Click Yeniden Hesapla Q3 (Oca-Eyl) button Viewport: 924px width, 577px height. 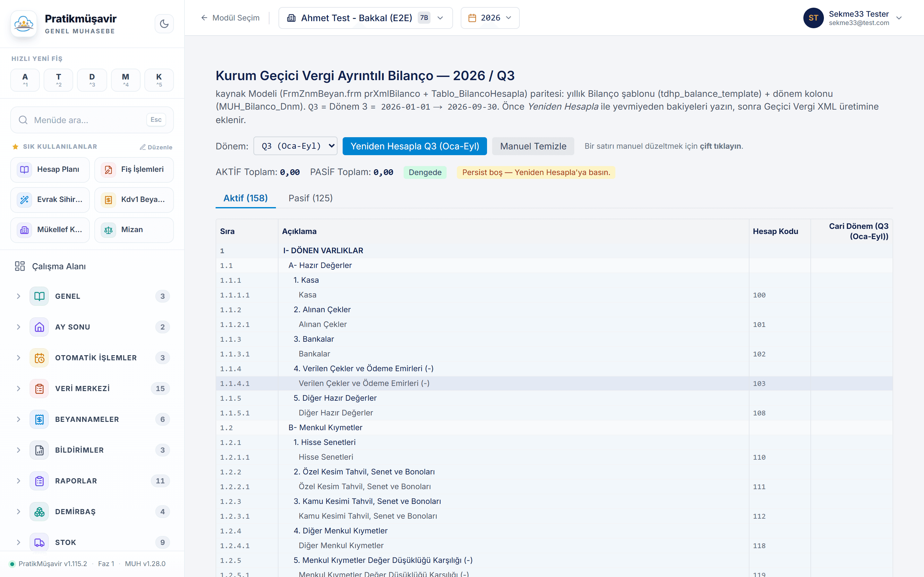(x=415, y=146)
